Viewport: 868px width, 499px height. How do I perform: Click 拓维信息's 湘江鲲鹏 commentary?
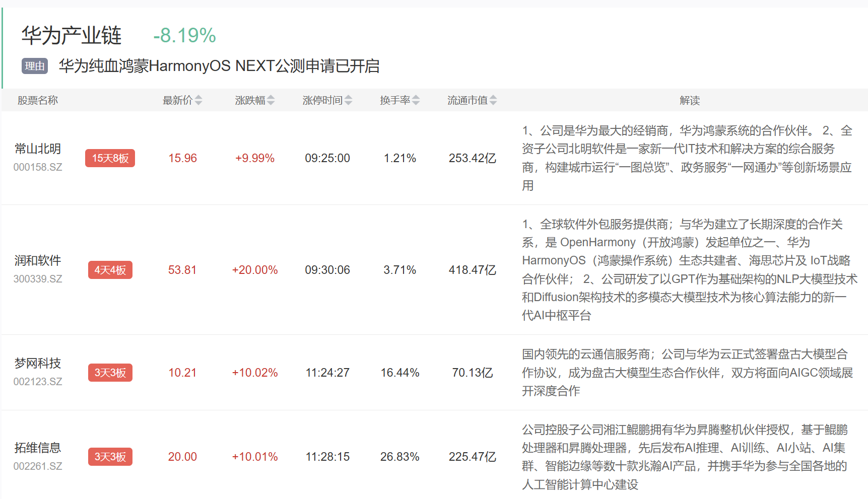685,457
